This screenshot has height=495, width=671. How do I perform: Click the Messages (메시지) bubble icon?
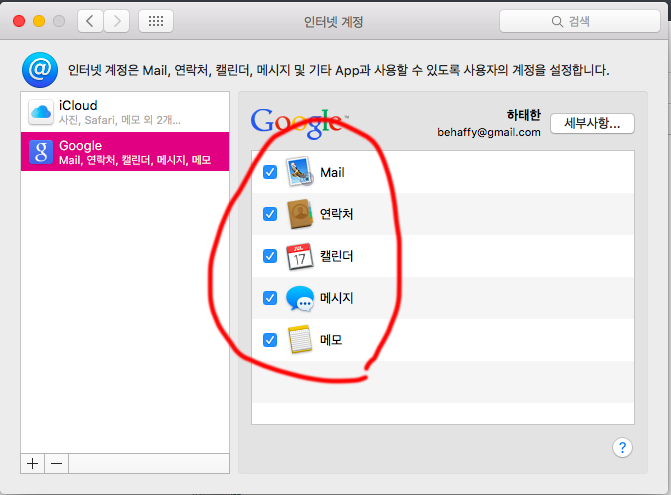coord(300,298)
